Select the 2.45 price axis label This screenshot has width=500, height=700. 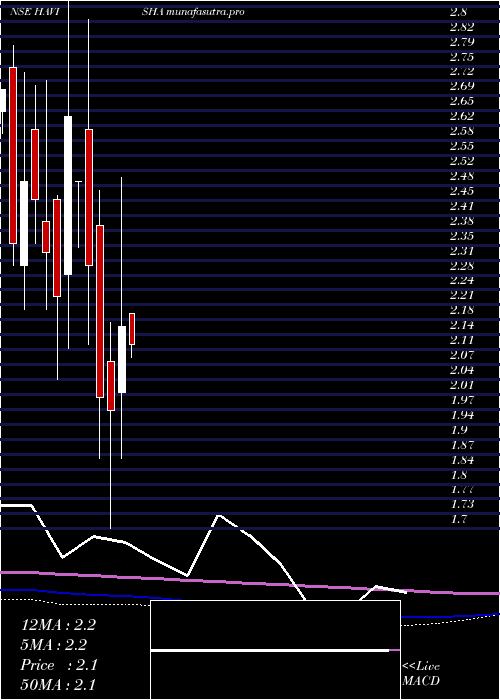462,191
